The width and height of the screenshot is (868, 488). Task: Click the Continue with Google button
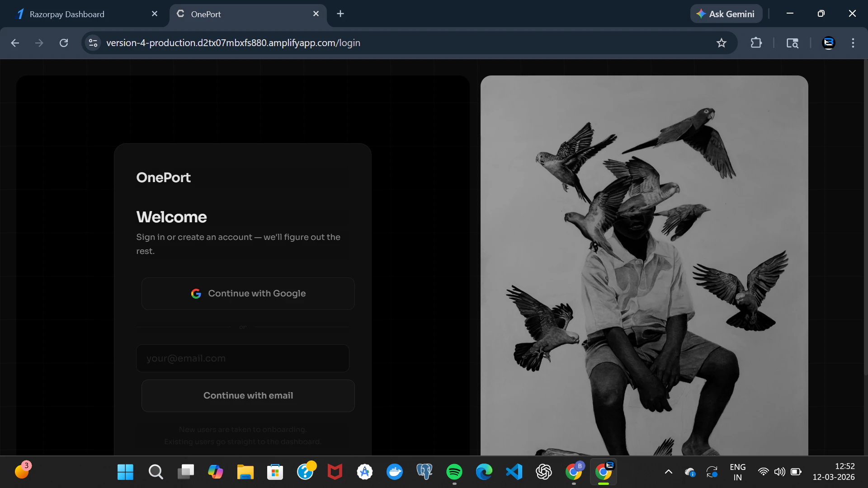[248, 294]
